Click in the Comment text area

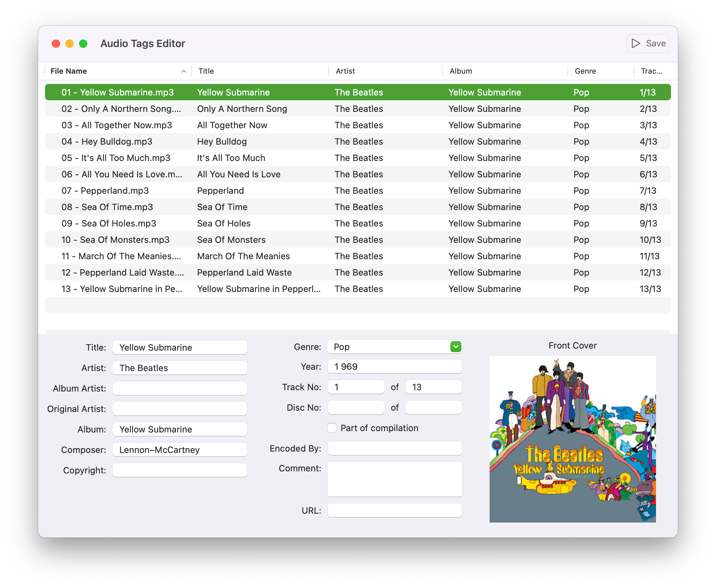[x=394, y=479]
